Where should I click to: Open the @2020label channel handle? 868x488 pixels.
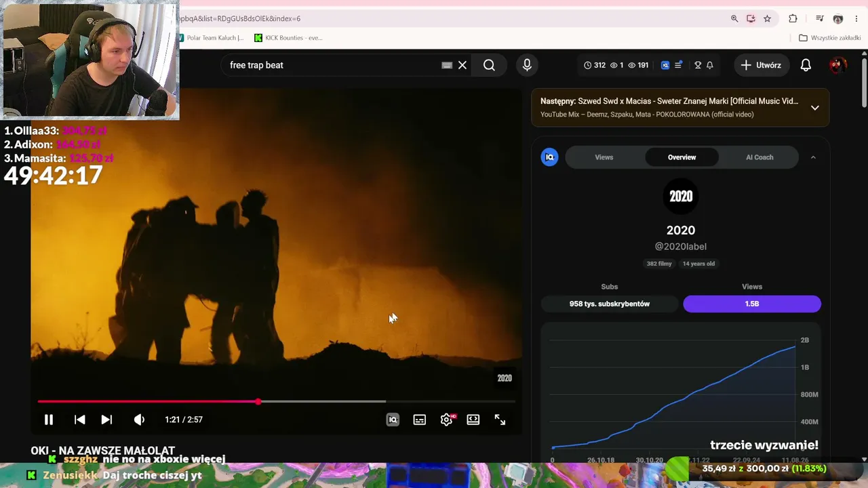pyautogui.click(x=681, y=247)
